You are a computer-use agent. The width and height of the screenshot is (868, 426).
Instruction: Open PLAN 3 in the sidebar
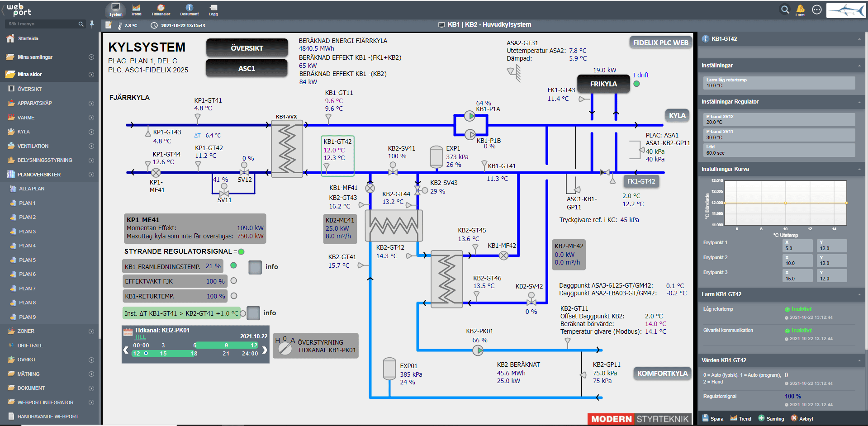point(27,232)
